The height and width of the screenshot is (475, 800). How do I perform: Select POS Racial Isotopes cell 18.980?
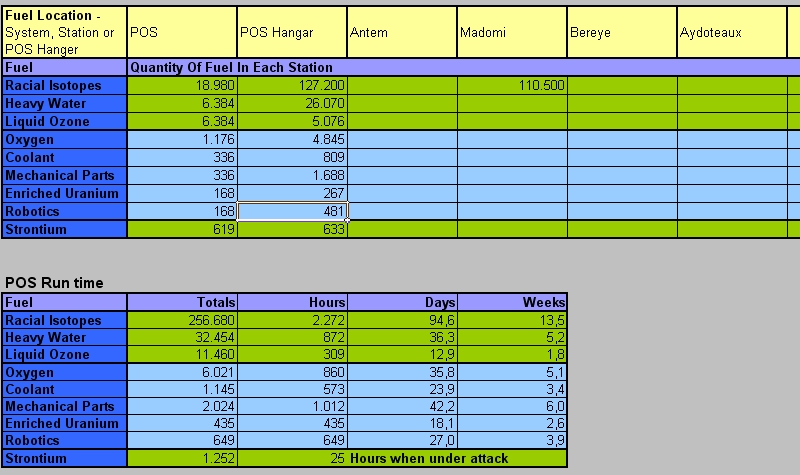click(x=182, y=86)
